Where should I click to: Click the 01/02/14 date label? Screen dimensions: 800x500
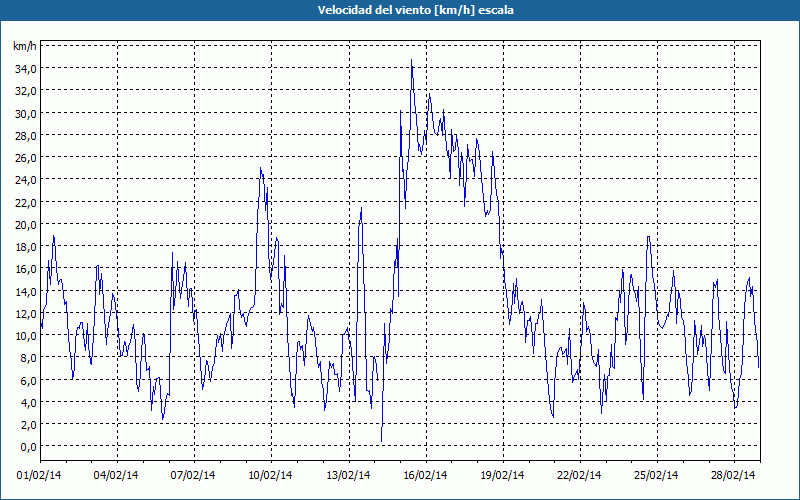tap(39, 475)
